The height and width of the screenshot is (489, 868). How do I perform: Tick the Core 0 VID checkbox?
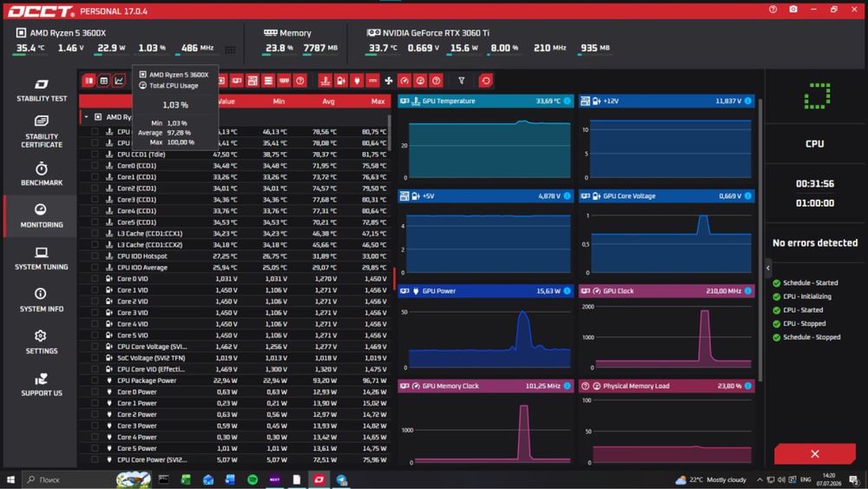(95, 279)
